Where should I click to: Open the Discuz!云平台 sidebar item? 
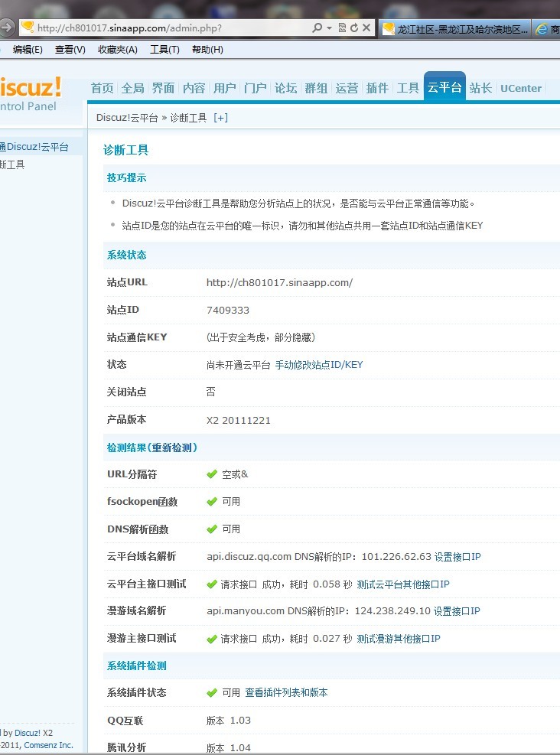pyautogui.click(x=34, y=147)
